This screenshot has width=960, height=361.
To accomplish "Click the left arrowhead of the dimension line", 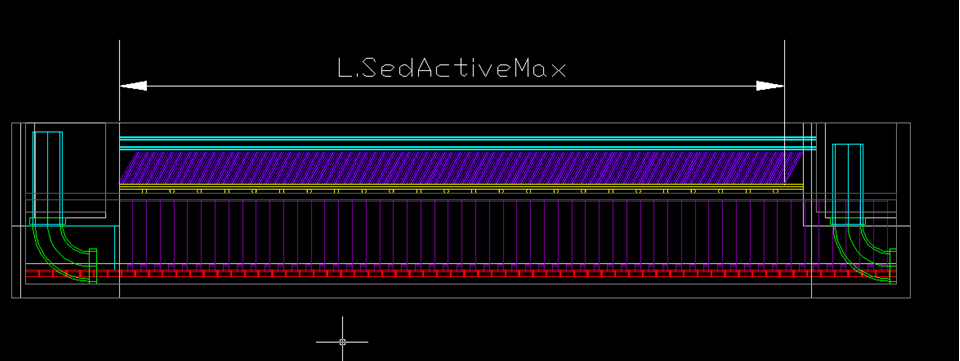I will [x=133, y=86].
